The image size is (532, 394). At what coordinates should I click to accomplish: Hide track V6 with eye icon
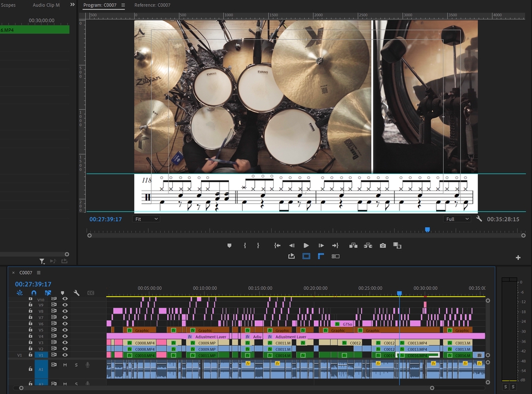coord(65,324)
